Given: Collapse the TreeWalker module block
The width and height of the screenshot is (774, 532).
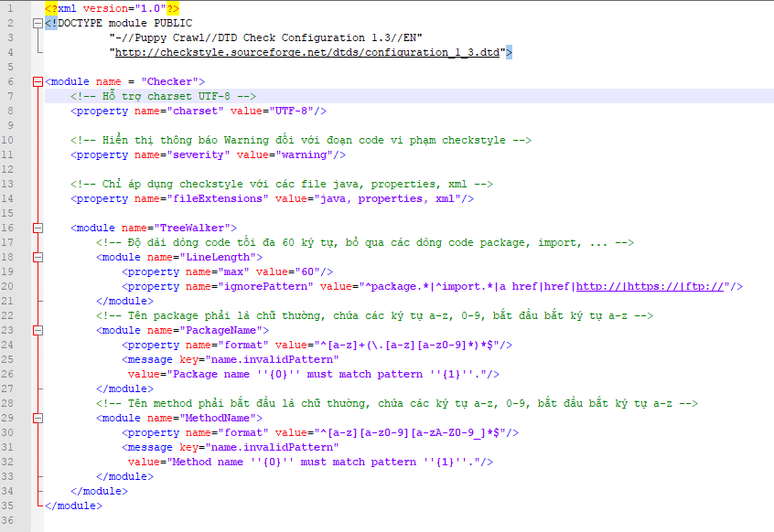Looking at the screenshot, I should click(38, 228).
